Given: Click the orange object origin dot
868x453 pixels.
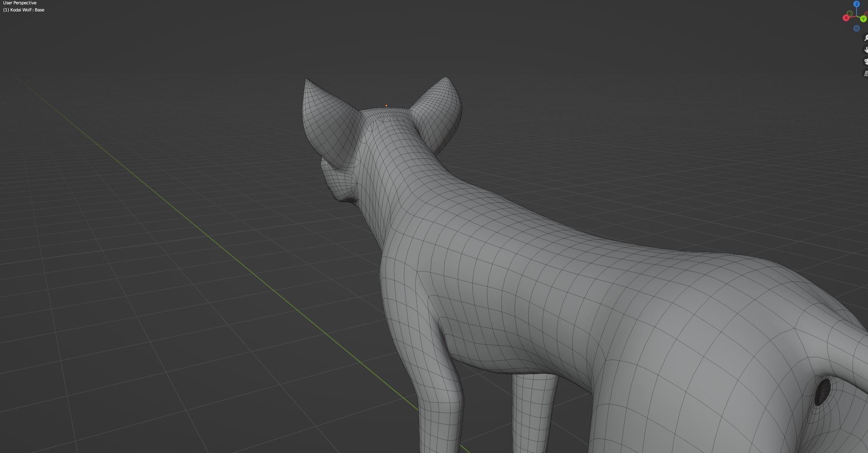Looking at the screenshot, I should [x=386, y=106].
